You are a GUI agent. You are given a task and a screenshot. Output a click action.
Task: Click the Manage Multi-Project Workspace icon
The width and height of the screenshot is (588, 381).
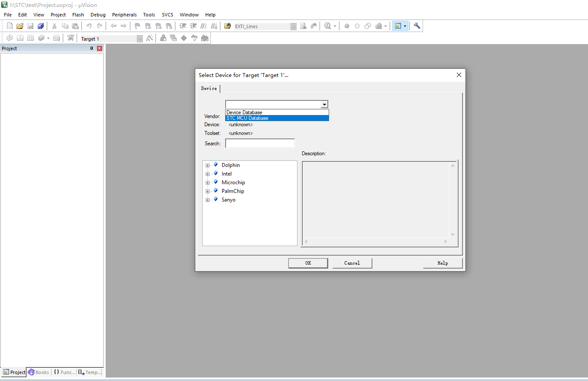point(174,38)
